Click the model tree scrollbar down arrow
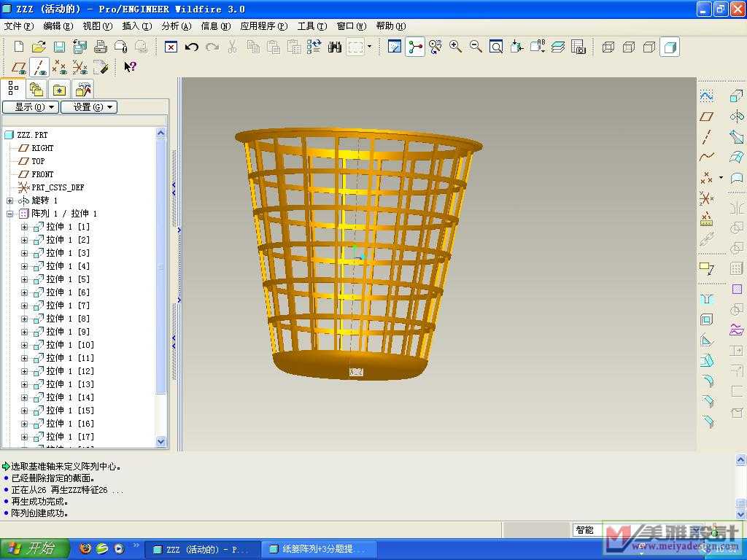This screenshot has height=560, width=747. [161, 441]
